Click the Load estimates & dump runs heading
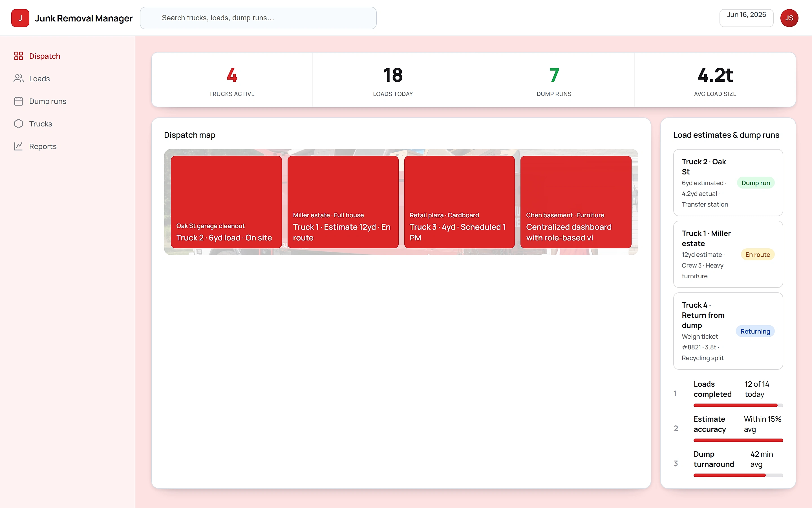This screenshot has width=812, height=508. pyautogui.click(x=726, y=135)
